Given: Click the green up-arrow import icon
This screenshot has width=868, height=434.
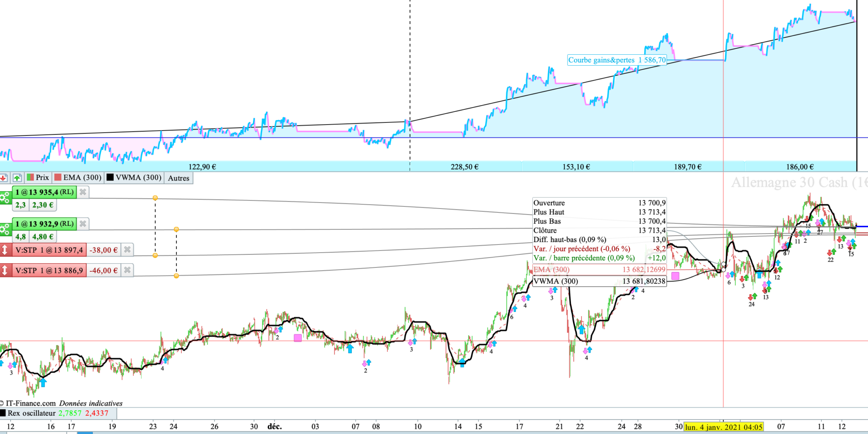Looking at the screenshot, I should tap(17, 178).
